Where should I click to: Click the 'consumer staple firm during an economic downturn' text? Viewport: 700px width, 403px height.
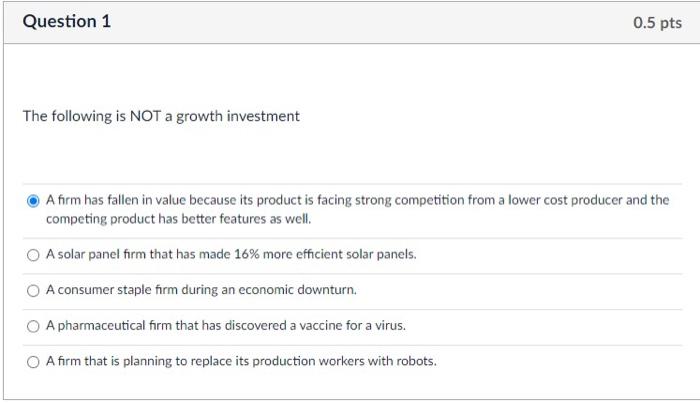pos(201,290)
